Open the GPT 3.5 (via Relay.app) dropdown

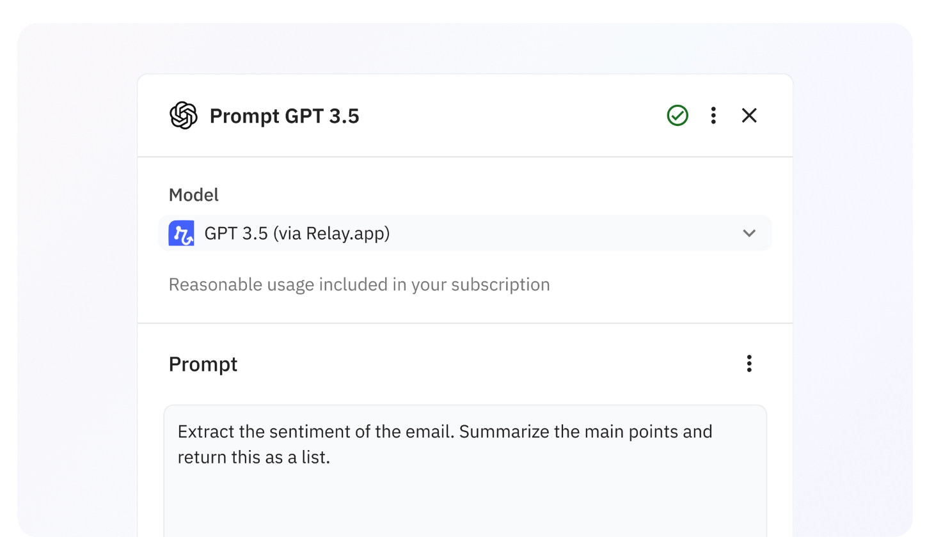[x=464, y=233]
